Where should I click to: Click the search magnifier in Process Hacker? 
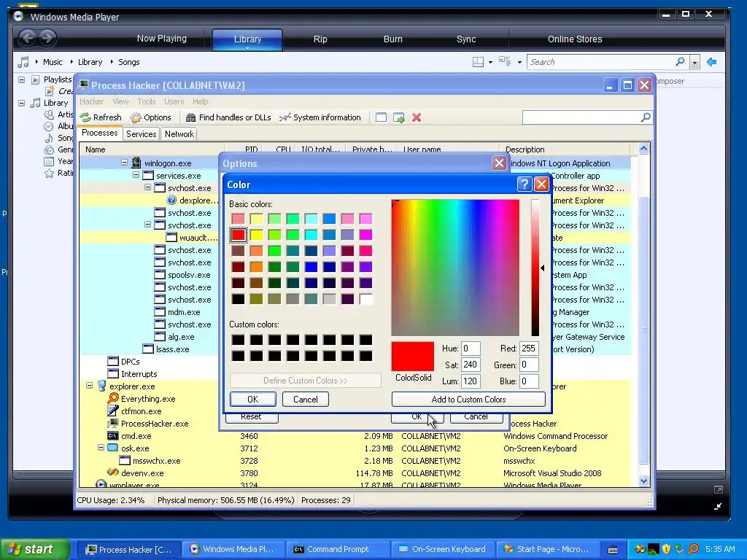click(x=646, y=117)
